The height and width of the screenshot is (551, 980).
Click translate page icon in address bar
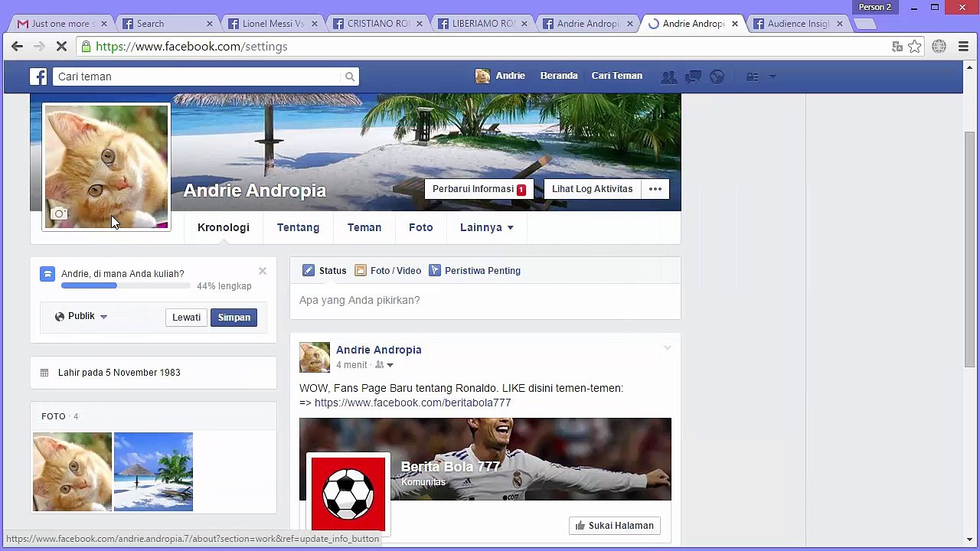point(897,47)
